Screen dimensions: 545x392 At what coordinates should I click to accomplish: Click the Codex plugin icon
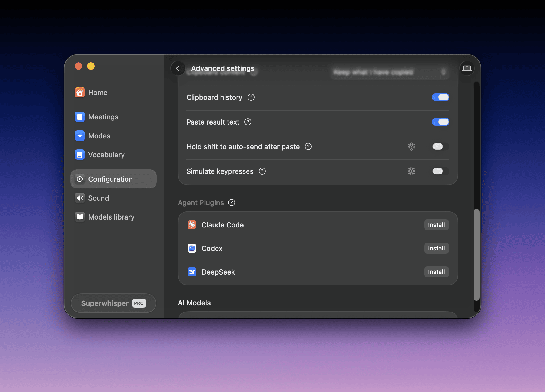click(192, 248)
